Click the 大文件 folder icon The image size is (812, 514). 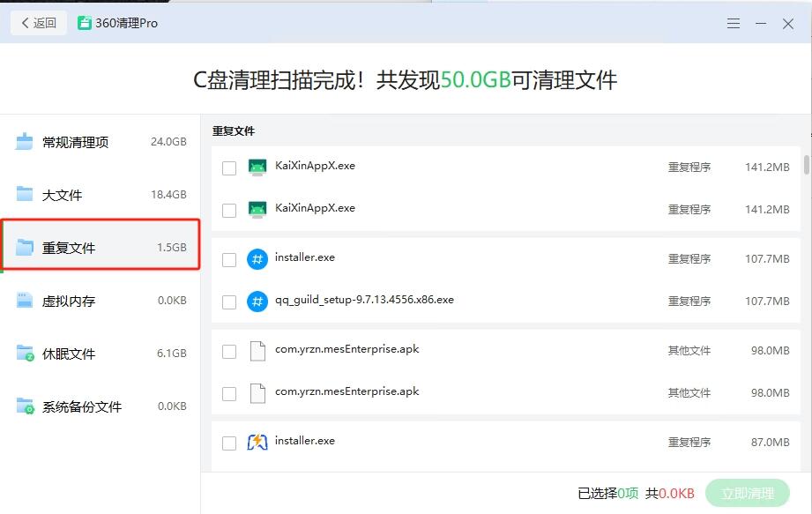(x=25, y=194)
